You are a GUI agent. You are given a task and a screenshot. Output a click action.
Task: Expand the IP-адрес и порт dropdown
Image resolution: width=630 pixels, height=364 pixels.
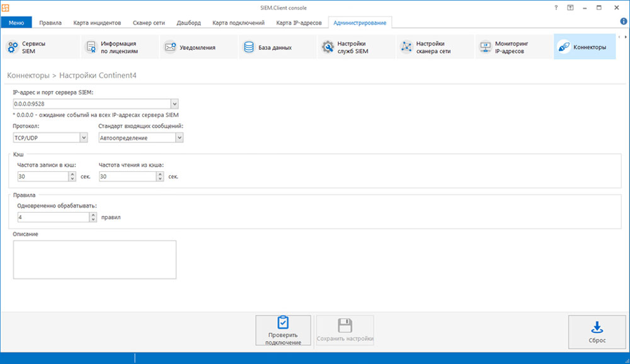175,104
